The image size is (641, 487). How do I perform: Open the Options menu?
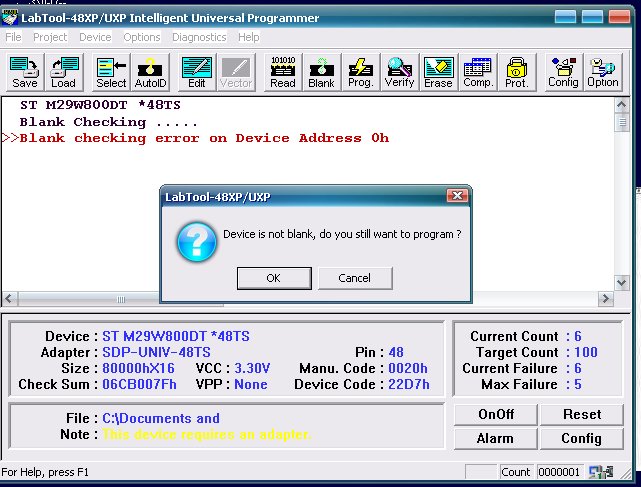142,37
